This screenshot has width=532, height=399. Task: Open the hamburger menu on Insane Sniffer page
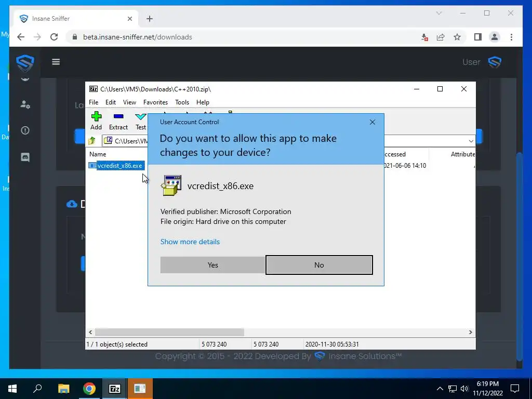click(56, 62)
